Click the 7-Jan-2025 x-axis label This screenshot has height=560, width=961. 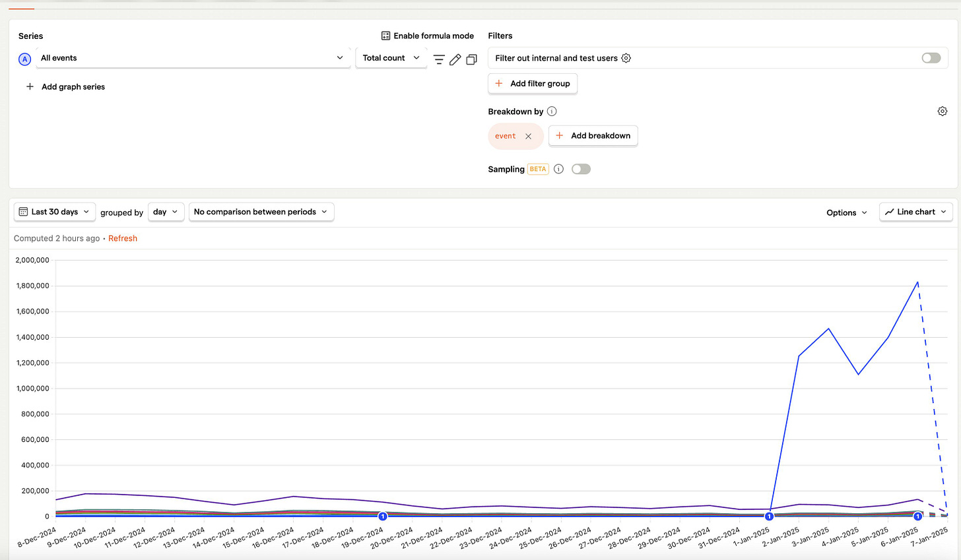[x=929, y=538]
